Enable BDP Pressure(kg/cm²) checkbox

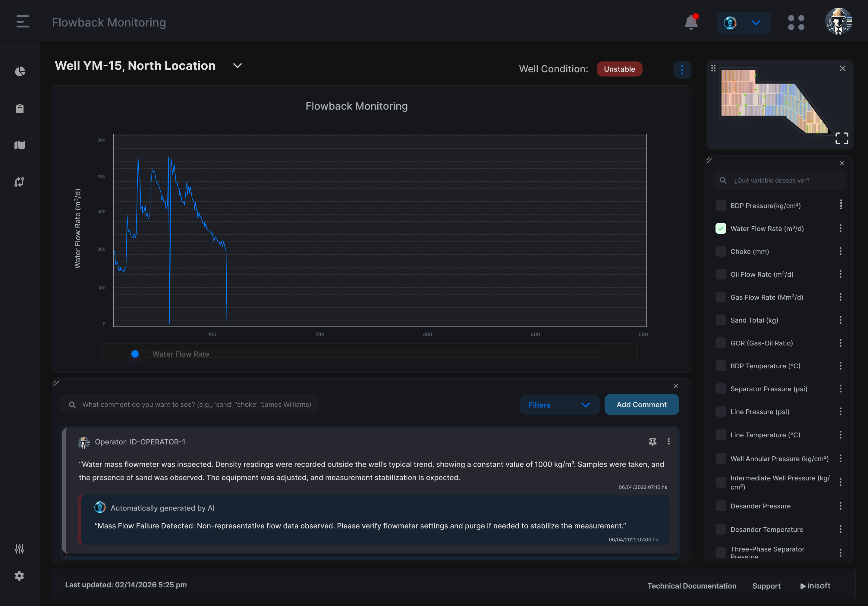point(721,205)
